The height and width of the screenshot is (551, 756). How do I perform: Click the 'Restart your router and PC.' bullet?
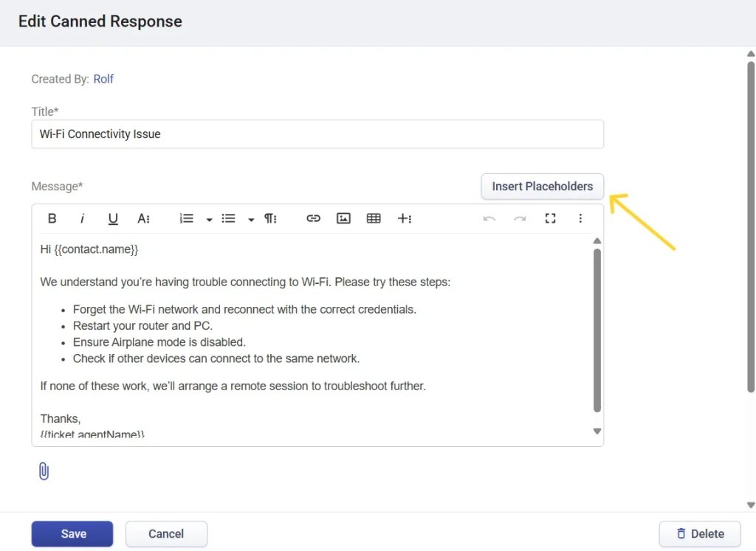click(142, 326)
